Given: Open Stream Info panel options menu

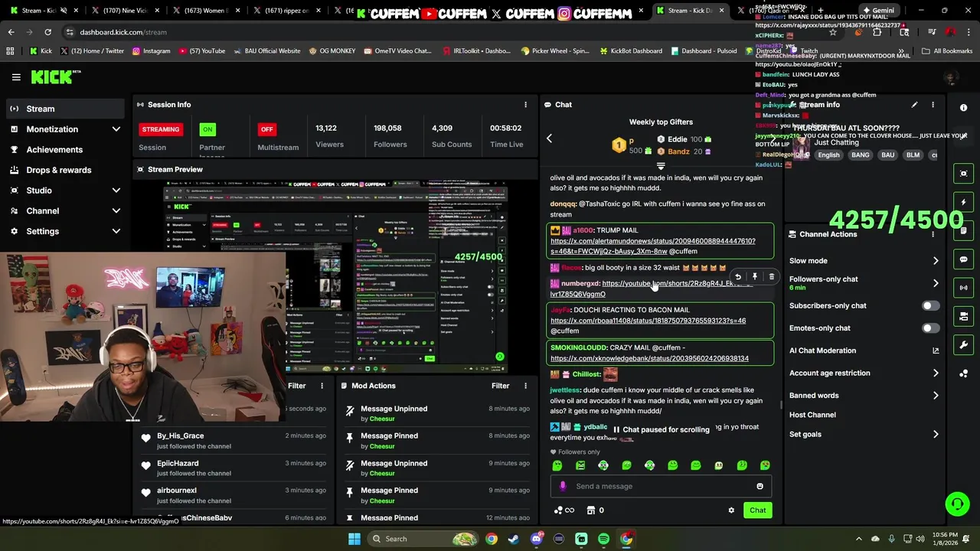Looking at the screenshot, I should 933,105.
